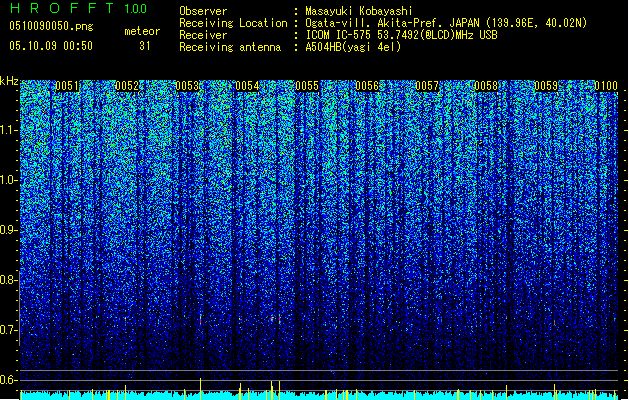Click the meteor count 31
Screen dimensions: 629x400
(145, 46)
